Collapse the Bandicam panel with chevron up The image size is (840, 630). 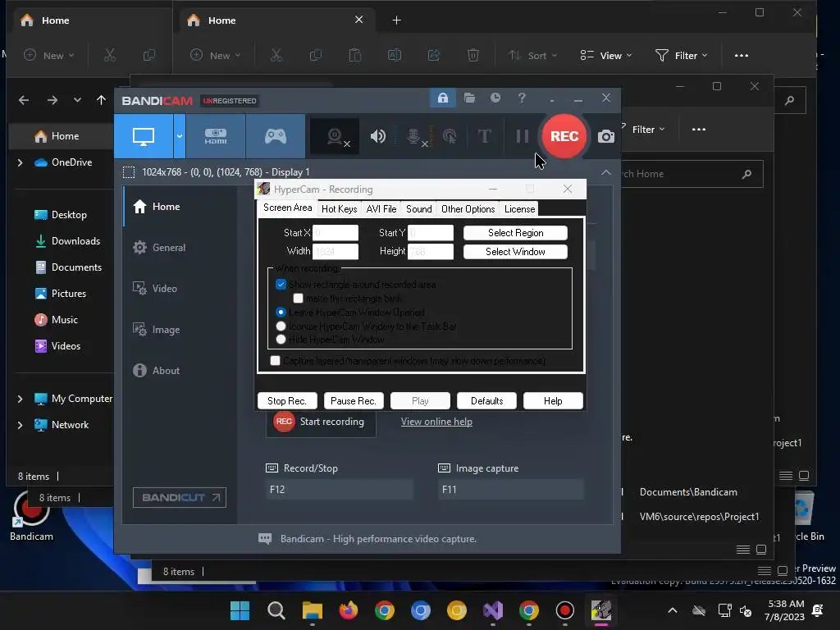pos(605,172)
